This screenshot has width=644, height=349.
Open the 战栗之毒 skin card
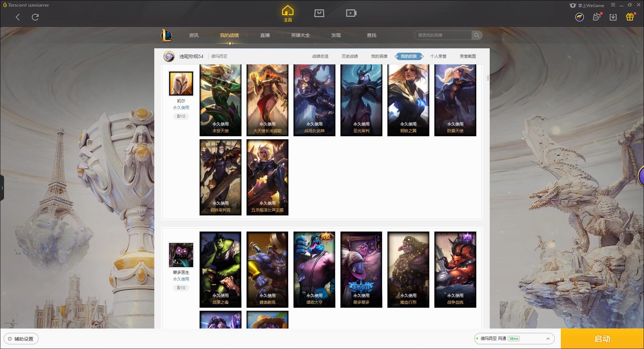tap(220, 269)
